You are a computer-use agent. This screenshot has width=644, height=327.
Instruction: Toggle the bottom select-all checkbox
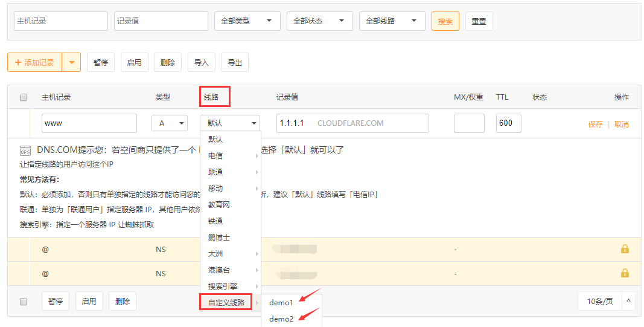[x=24, y=301]
